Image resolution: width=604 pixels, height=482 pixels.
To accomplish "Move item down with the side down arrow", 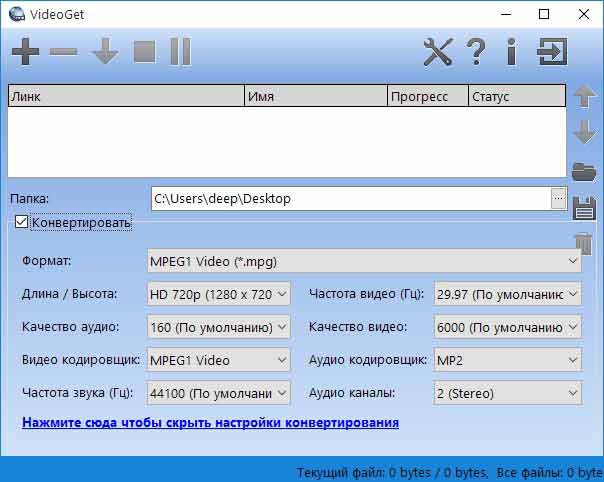I will pyautogui.click(x=584, y=132).
